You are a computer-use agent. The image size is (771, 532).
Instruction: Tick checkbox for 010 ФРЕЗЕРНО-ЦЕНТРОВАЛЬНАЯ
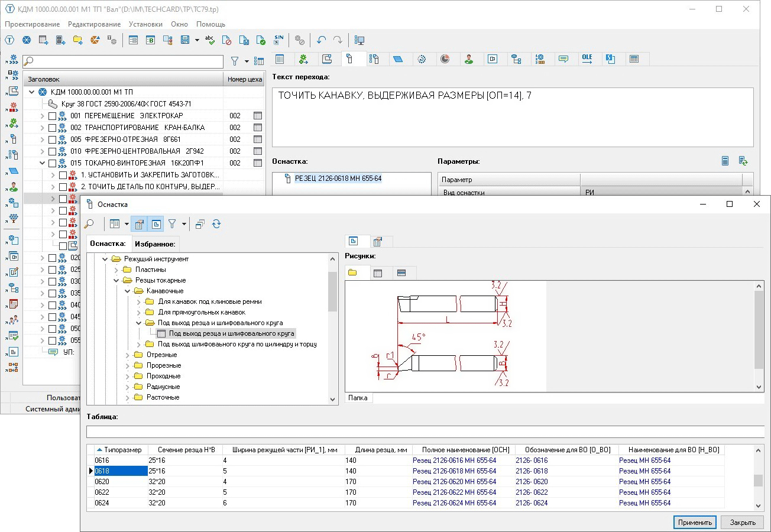click(x=53, y=151)
